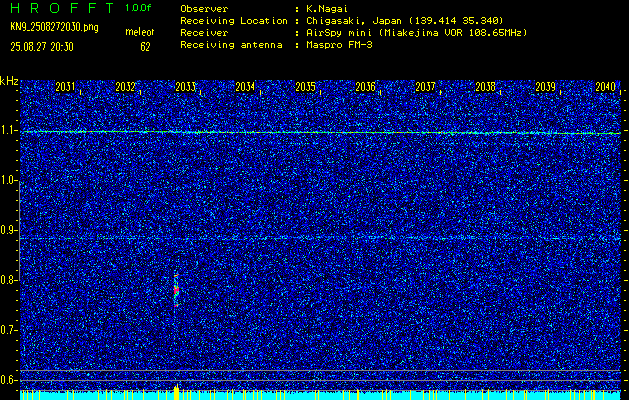This screenshot has width=629, height=400.
Task: Click the 2040 time marker
Action: pos(606,87)
